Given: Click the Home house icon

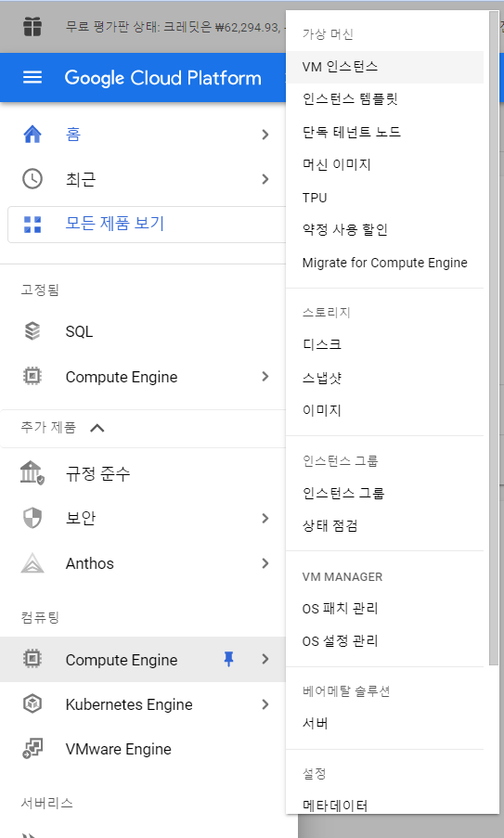Looking at the screenshot, I should (x=32, y=134).
